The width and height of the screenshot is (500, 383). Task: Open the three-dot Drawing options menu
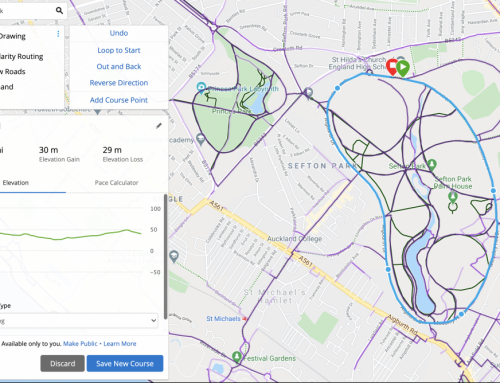(58, 34)
